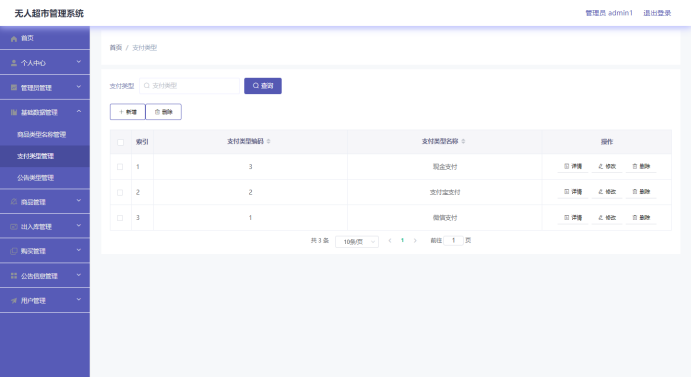This screenshot has width=692, height=377.
Task: Check the box for the 支付宝支付 row
Action: (120, 192)
